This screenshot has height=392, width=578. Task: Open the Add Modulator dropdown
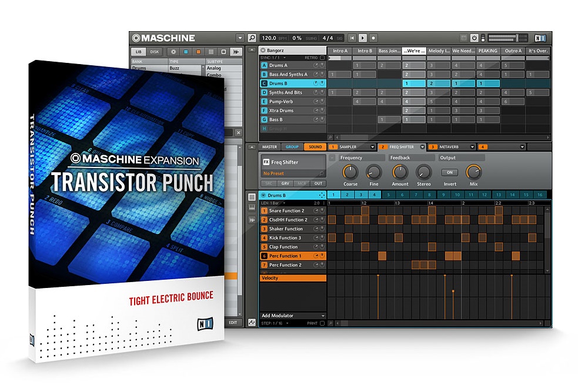click(x=293, y=316)
